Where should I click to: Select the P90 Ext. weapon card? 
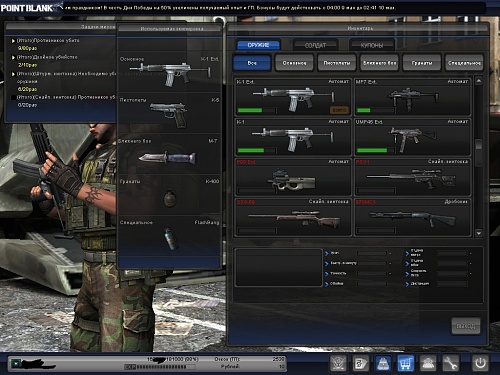(x=293, y=177)
